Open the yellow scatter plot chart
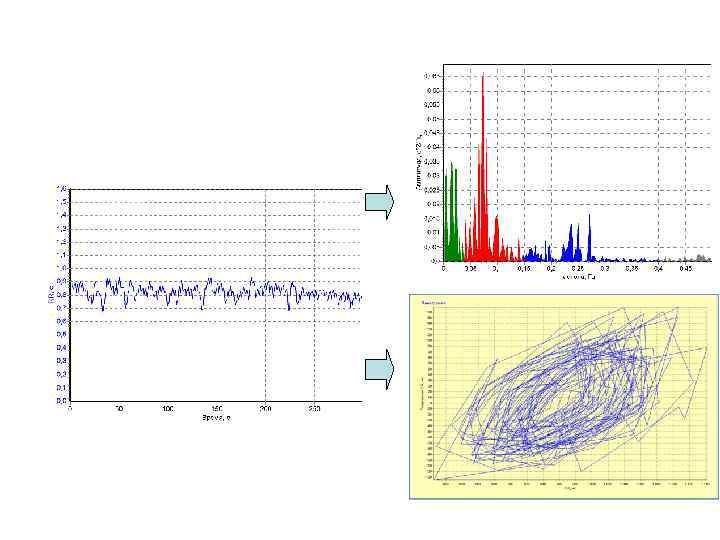 [564, 397]
